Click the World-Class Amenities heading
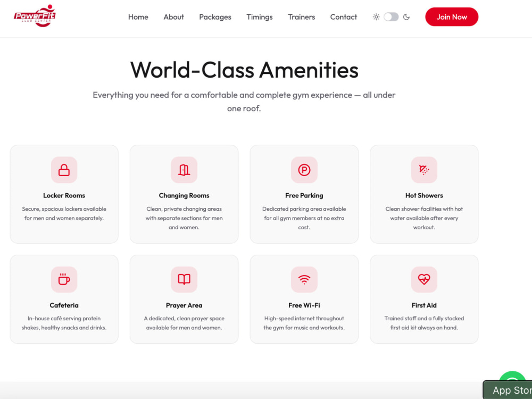The width and height of the screenshot is (532, 399). point(244,70)
